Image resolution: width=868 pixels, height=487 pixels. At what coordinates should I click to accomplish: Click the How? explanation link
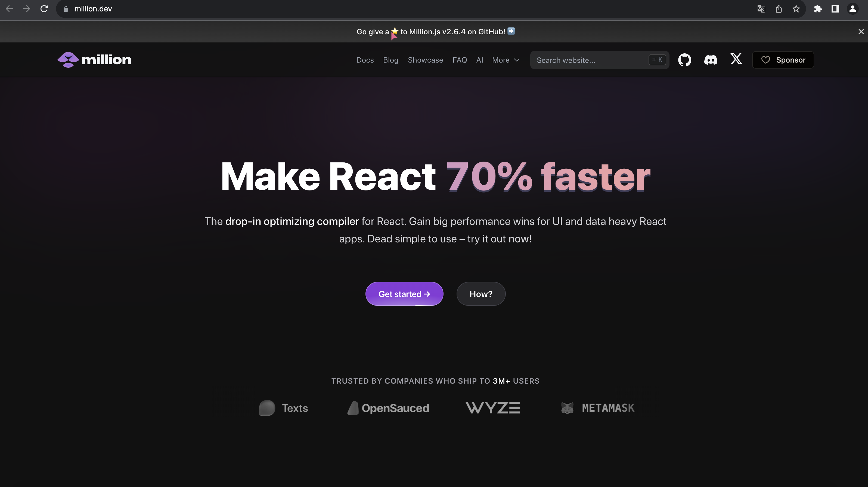(480, 294)
